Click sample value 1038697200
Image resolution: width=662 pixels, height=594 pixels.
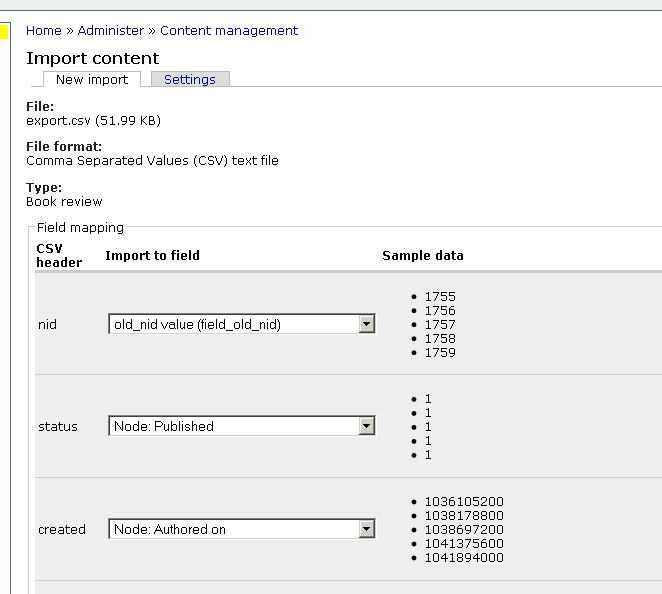[464, 529]
